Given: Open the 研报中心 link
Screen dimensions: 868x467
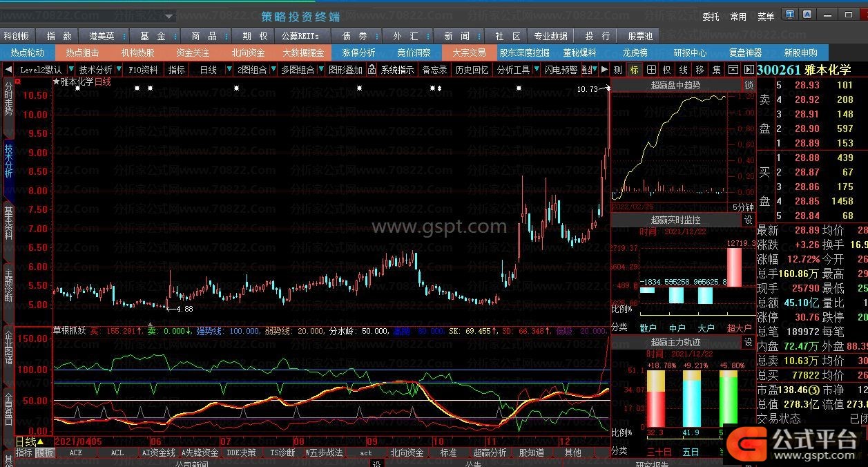Looking at the screenshot, I should (691, 53).
